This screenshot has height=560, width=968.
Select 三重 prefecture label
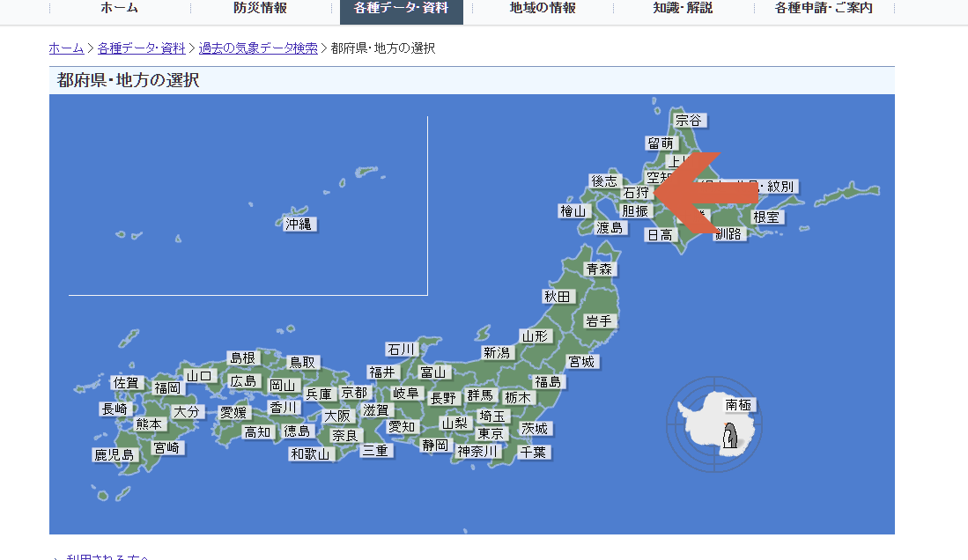pos(374,452)
